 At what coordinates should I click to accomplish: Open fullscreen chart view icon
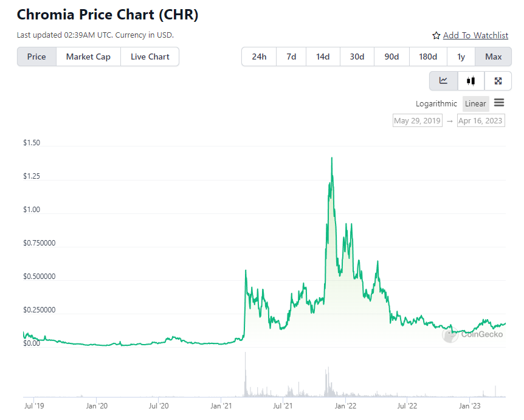(x=498, y=81)
